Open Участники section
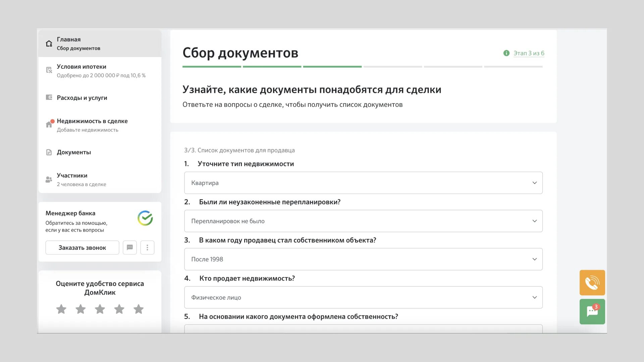 tap(100, 179)
